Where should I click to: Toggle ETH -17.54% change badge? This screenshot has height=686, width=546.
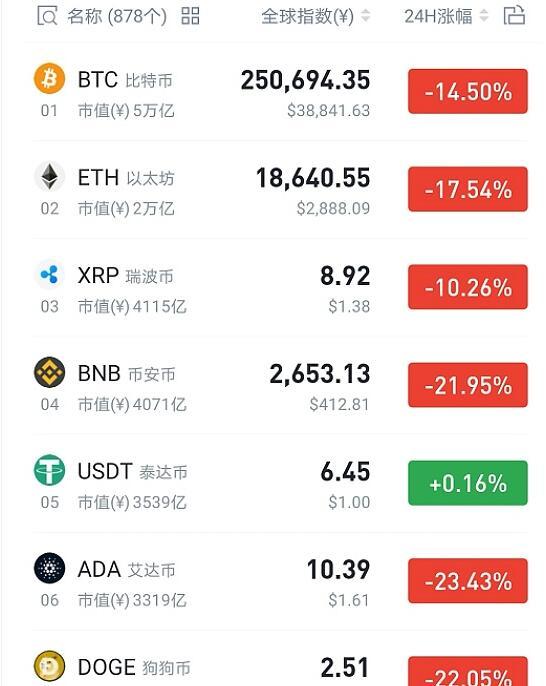pyautogui.click(x=468, y=189)
